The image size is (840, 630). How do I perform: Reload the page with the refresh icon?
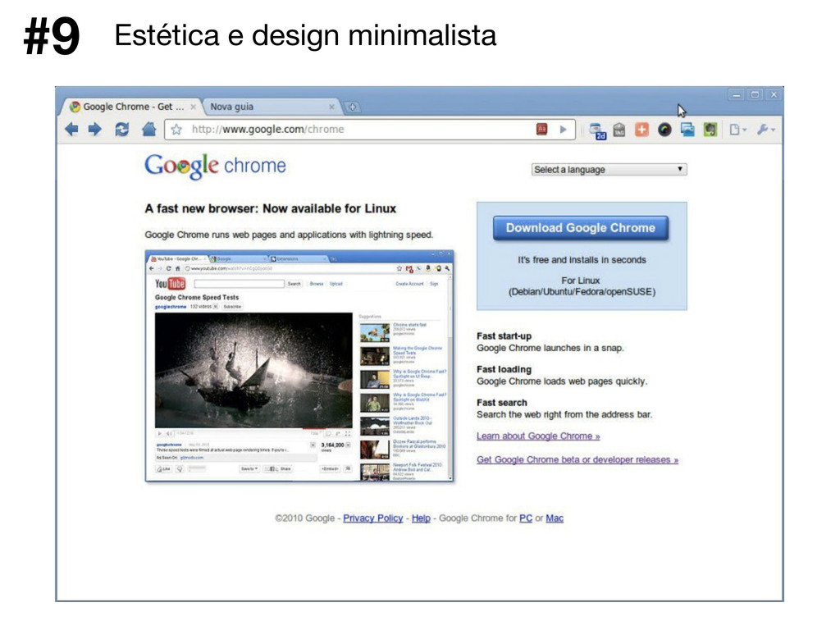(121, 129)
